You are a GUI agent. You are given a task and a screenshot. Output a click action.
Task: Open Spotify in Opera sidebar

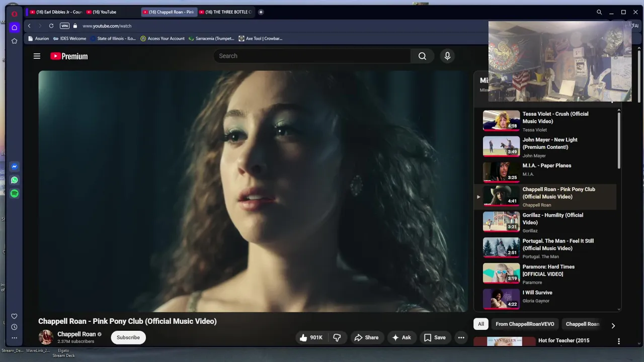[x=15, y=194]
